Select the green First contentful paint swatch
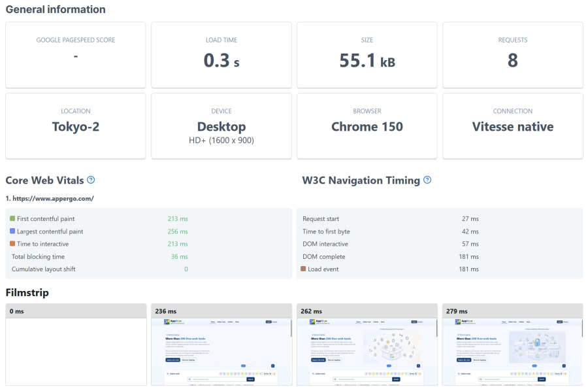The width and height of the screenshot is (588, 391). click(x=12, y=218)
